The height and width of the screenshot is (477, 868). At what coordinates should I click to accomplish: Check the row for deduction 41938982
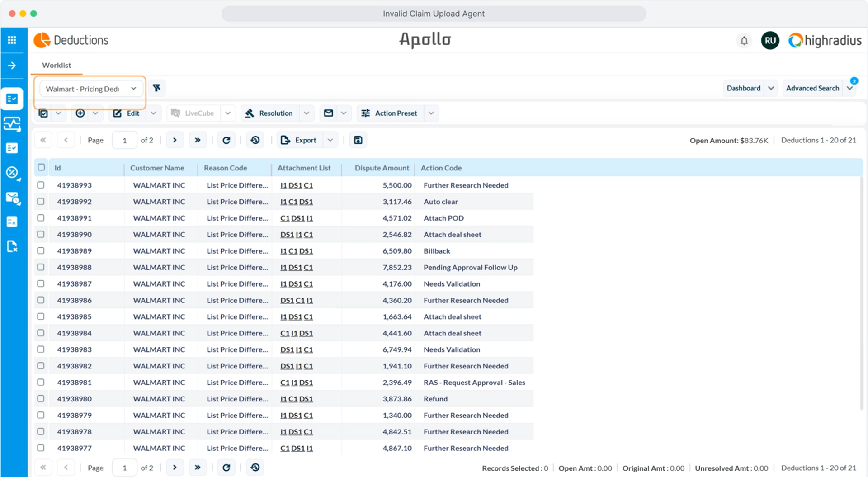click(41, 366)
